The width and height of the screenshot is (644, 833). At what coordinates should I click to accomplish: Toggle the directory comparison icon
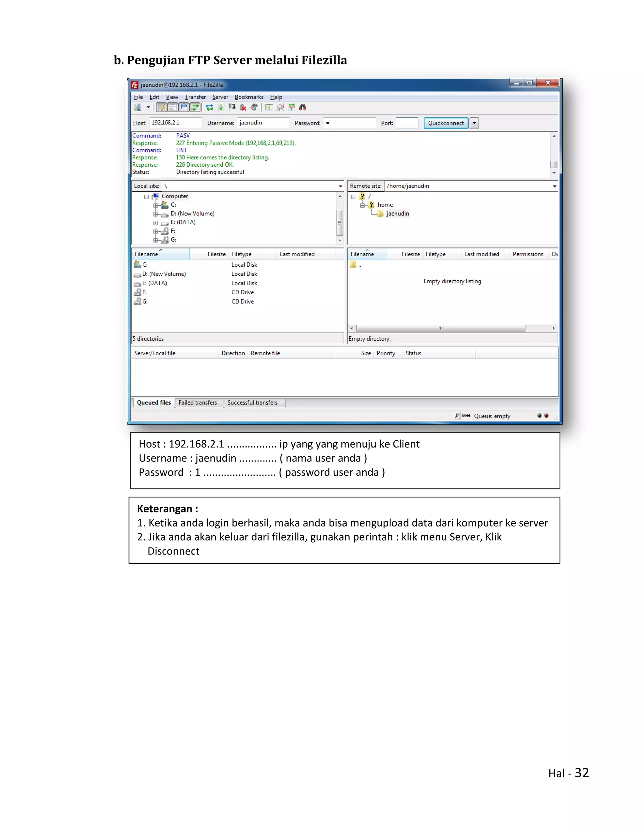280,108
